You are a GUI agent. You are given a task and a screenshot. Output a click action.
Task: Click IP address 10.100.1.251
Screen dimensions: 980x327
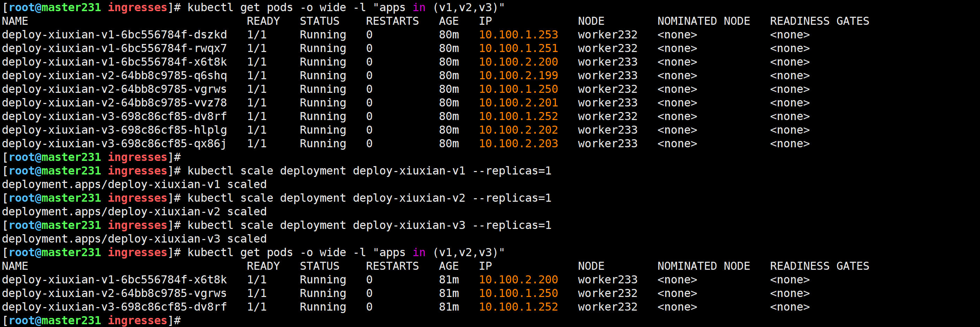518,49
